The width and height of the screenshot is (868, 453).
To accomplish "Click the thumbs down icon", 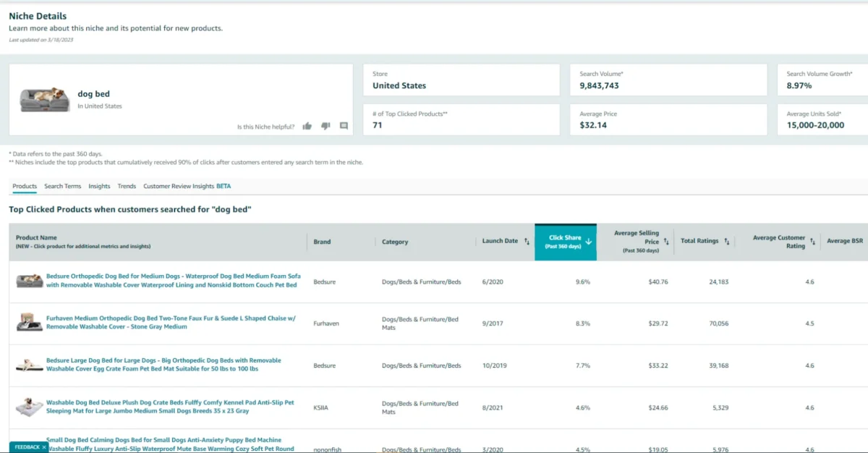I will tap(325, 126).
